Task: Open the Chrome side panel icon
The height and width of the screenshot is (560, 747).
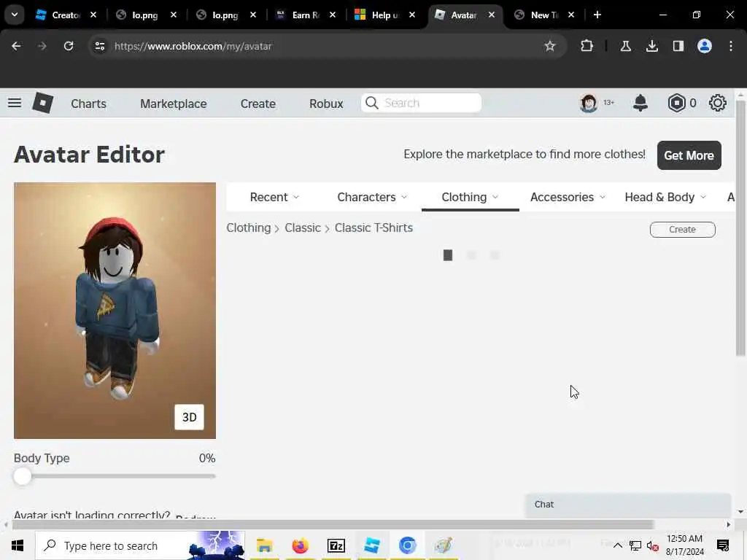Action: coord(678,46)
